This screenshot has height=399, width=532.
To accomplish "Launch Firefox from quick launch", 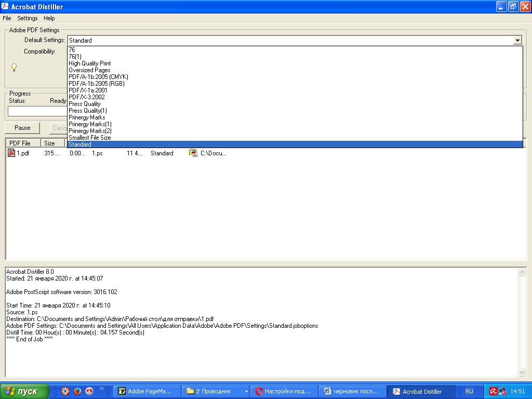I will point(77,391).
